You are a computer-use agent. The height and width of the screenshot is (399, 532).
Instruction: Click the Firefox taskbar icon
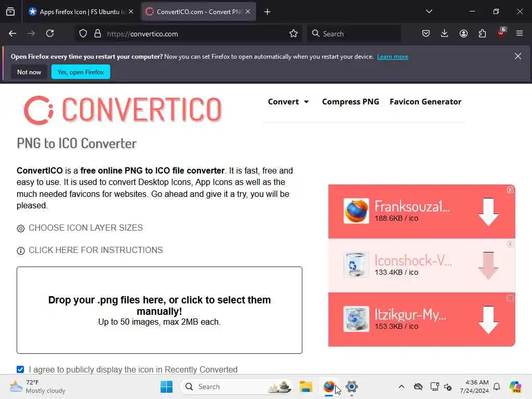(329, 387)
